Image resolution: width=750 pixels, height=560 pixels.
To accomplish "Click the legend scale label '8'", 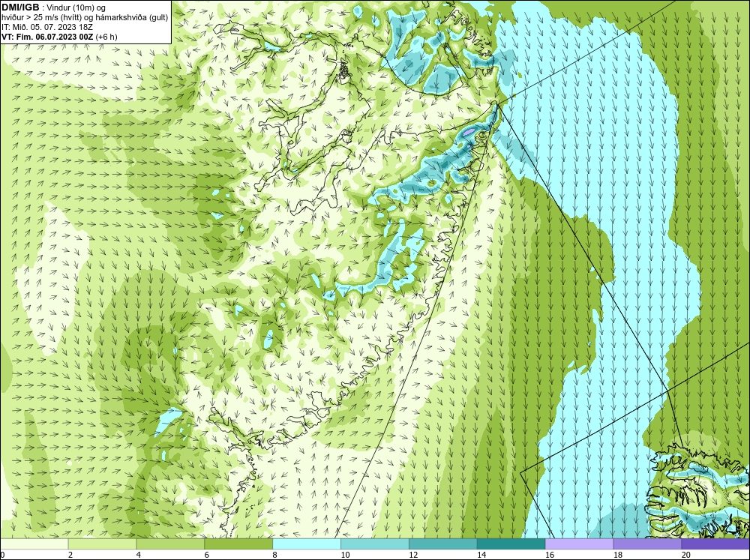I will point(275,555).
